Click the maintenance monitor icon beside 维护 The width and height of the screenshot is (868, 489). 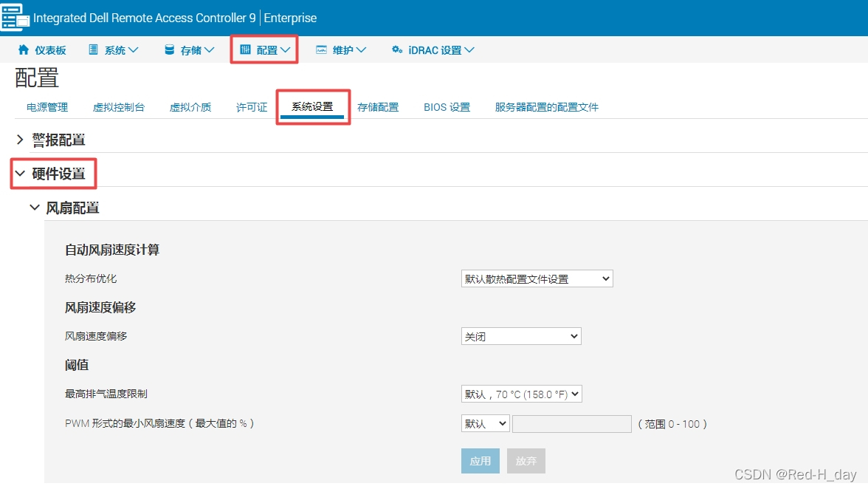click(x=321, y=49)
